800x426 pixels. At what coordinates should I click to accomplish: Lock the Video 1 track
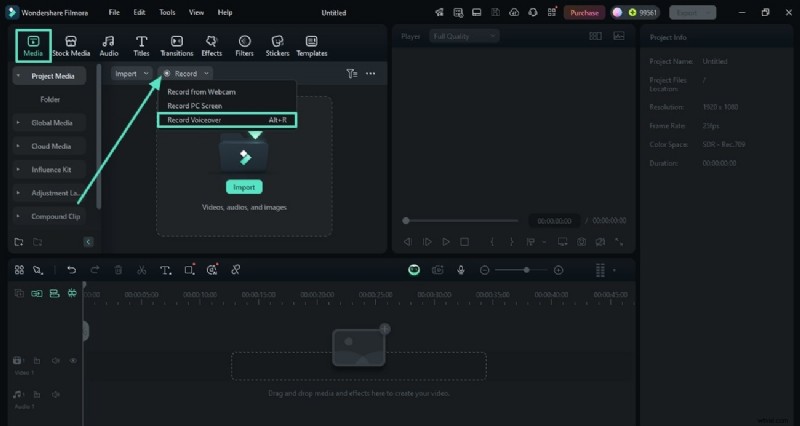(x=37, y=360)
